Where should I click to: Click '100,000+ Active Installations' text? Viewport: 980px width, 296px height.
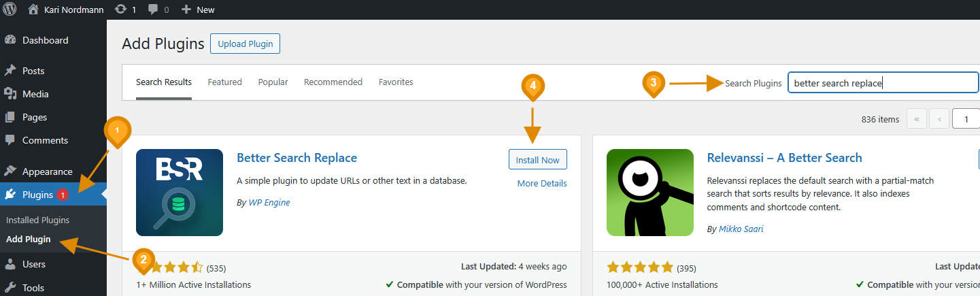click(x=662, y=284)
